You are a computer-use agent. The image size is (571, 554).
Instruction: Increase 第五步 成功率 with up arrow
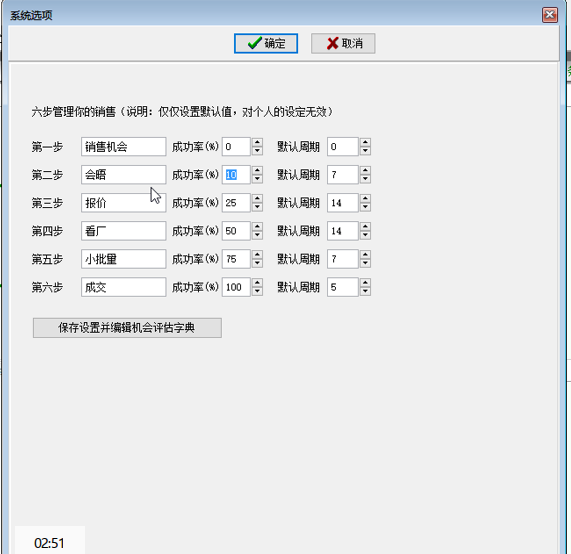coord(257,255)
